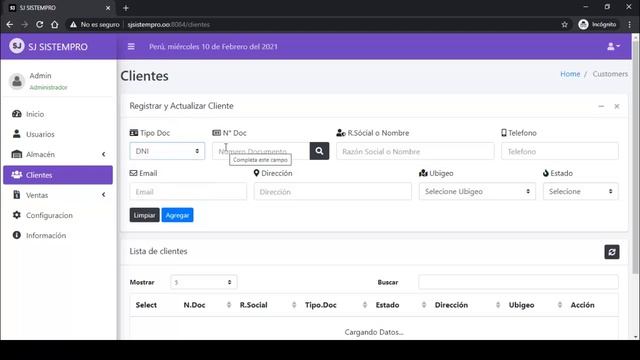Viewport: 640px width, 360px height.
Task: Follow the Home breadcrumb link
Action: (x=570, y=74)
